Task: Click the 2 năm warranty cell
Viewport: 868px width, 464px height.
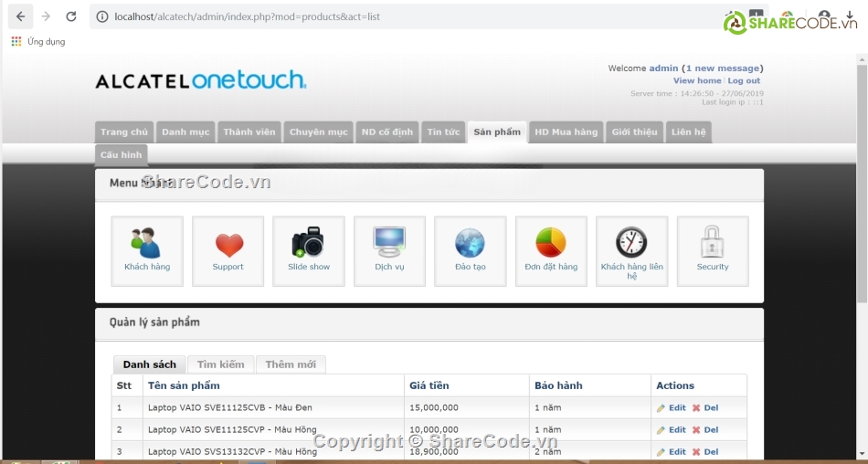Action: pyautogui.click(x=548, y=452)
